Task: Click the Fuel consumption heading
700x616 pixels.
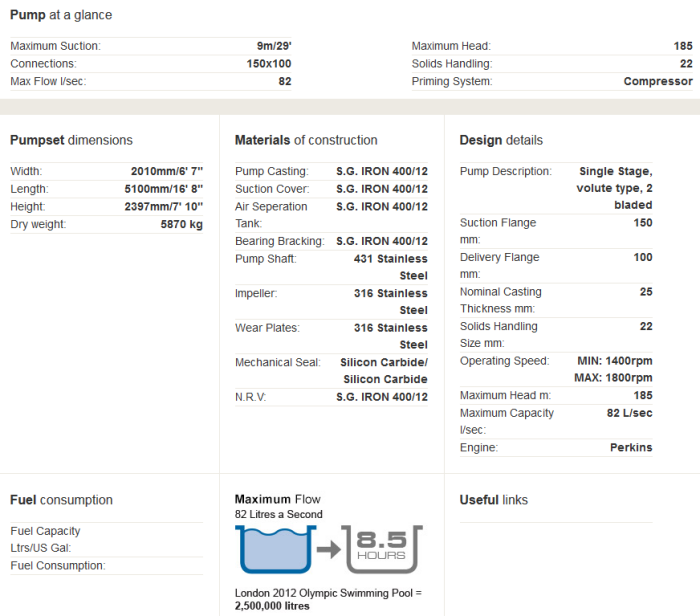Action: point(61,499)
